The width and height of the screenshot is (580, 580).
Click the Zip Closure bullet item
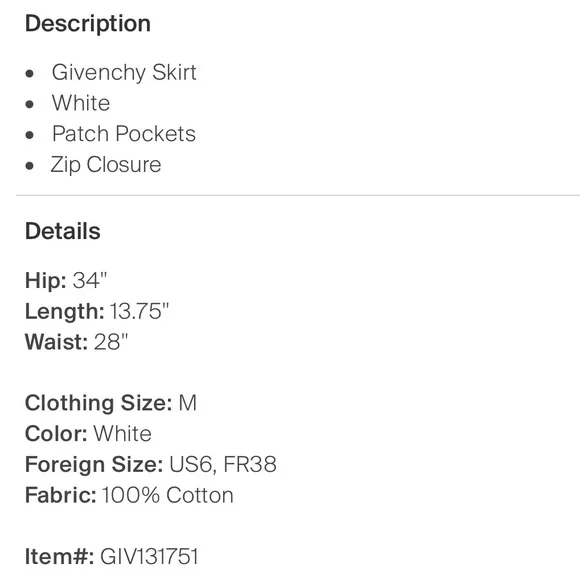coord(106,165)
